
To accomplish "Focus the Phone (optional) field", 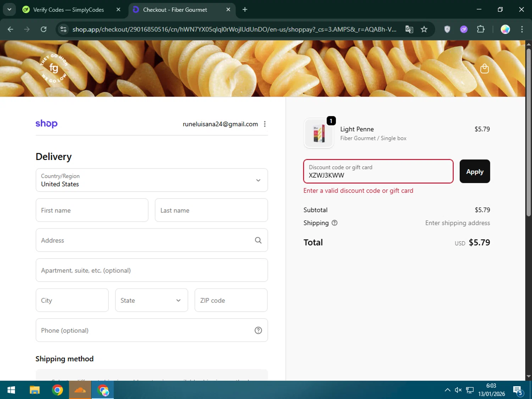I will 152,330.
